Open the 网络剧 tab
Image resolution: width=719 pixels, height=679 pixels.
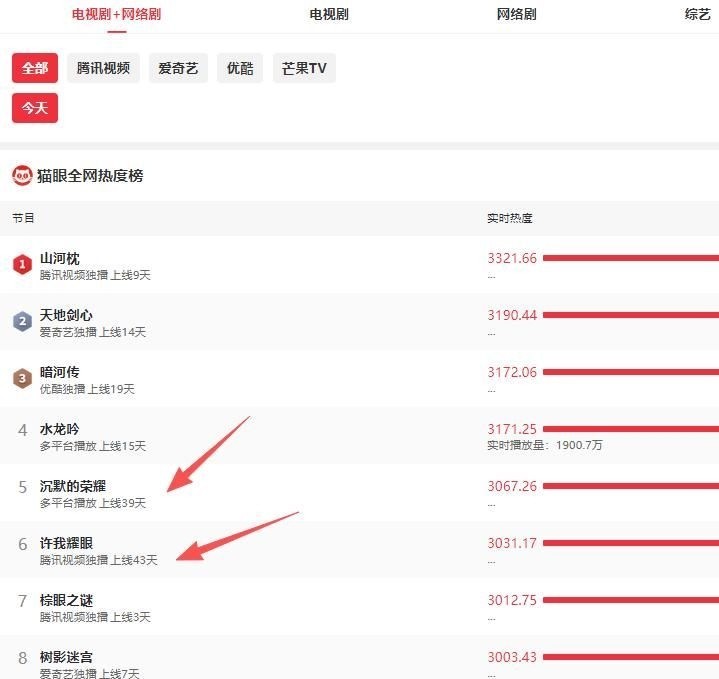tap(516, 14)
